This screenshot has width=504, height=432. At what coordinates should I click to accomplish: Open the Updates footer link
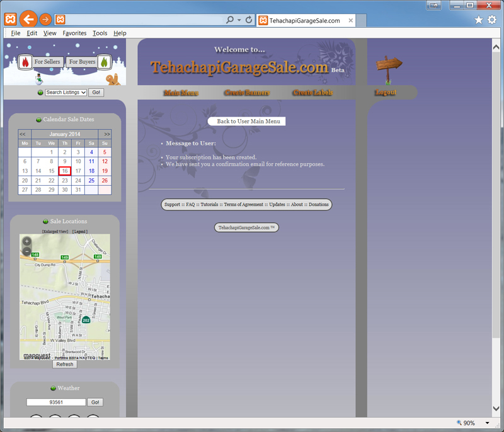[277, 204]
